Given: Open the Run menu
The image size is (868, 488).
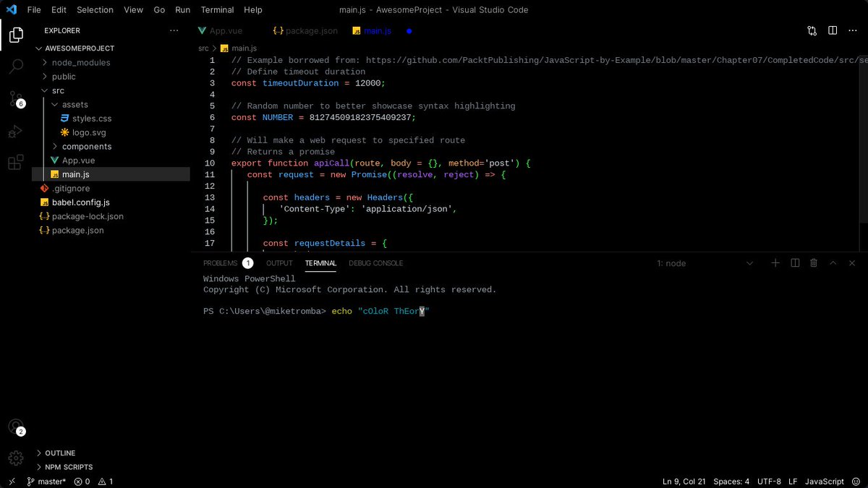Looking at the screenshot, I should click(x=183, y=10).
